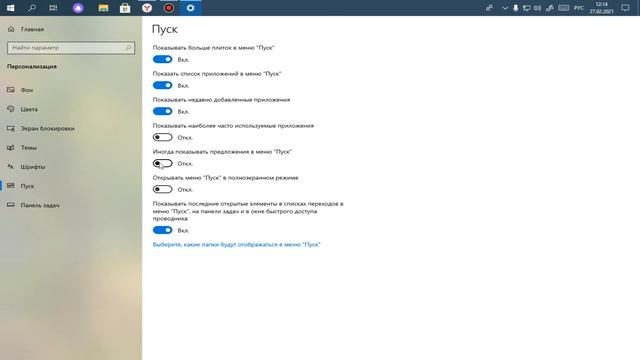Open the volume speaker tray icon
Screen dimensions: 640x360
[538, 8]
